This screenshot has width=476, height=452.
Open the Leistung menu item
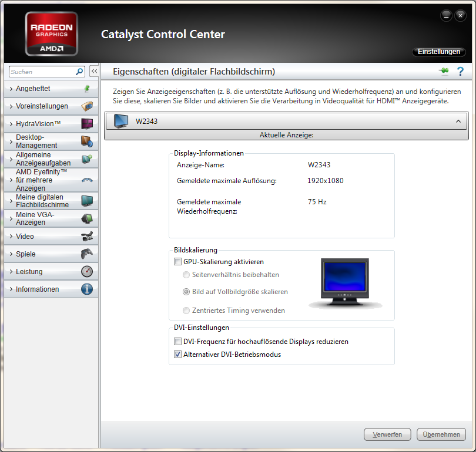[x=51, y=271]
